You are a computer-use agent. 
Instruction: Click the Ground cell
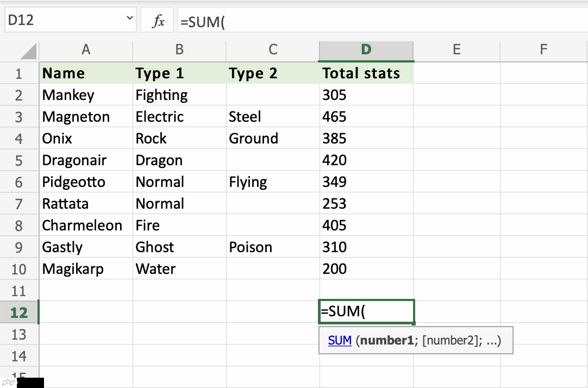click(x=273, y=139)
